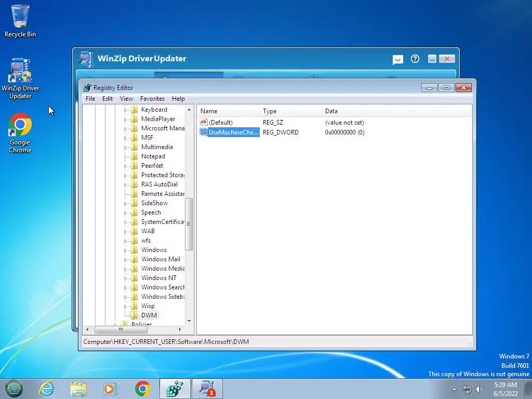Expand the Windows NT registry key
The height and width of the screenshot is (399, 532).
(125, 278)
